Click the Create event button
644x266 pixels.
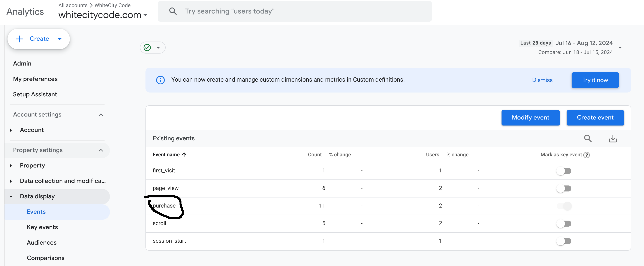[595, 118]
